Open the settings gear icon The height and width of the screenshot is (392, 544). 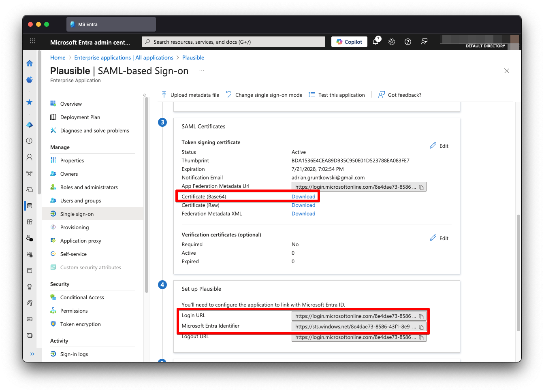click(392, 42)
